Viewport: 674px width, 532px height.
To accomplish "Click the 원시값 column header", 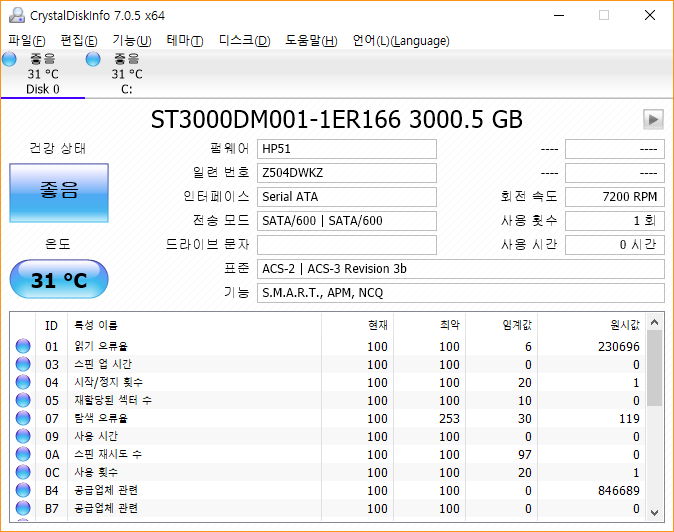I will (592, 325).
